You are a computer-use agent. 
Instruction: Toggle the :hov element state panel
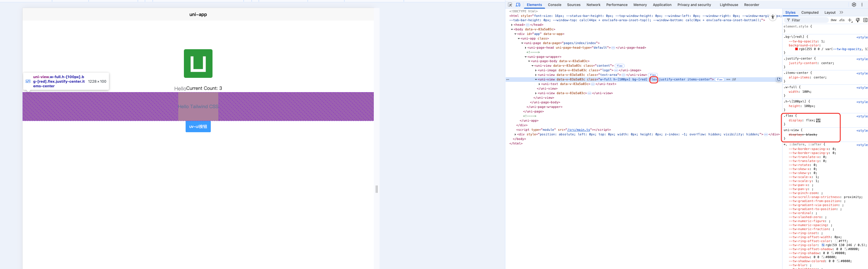point(833,20)
